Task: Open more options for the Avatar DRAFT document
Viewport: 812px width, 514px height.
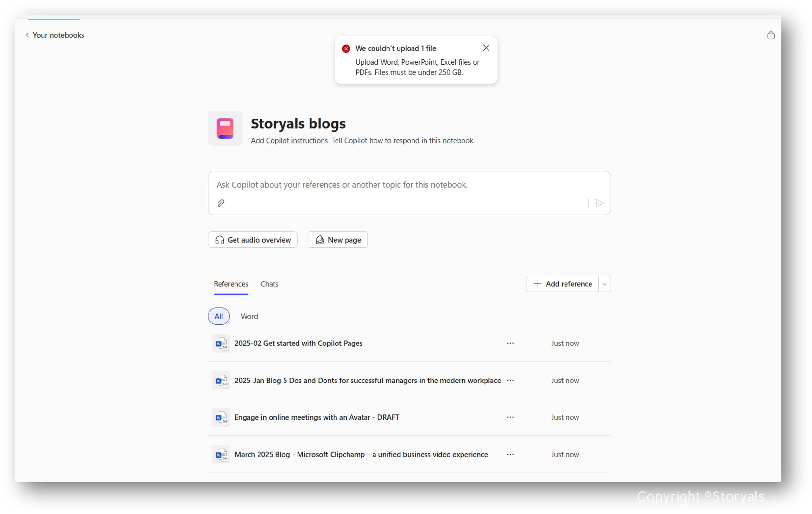Action: click(510, 417)
